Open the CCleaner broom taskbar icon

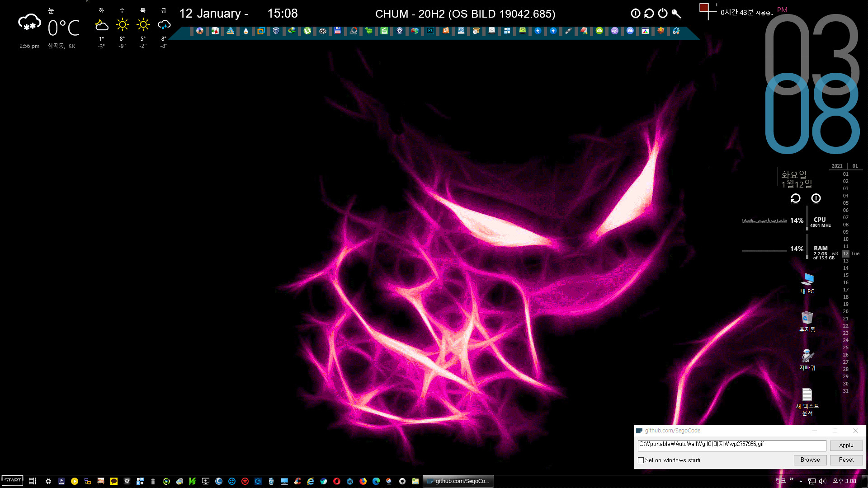tap(297, 481)
